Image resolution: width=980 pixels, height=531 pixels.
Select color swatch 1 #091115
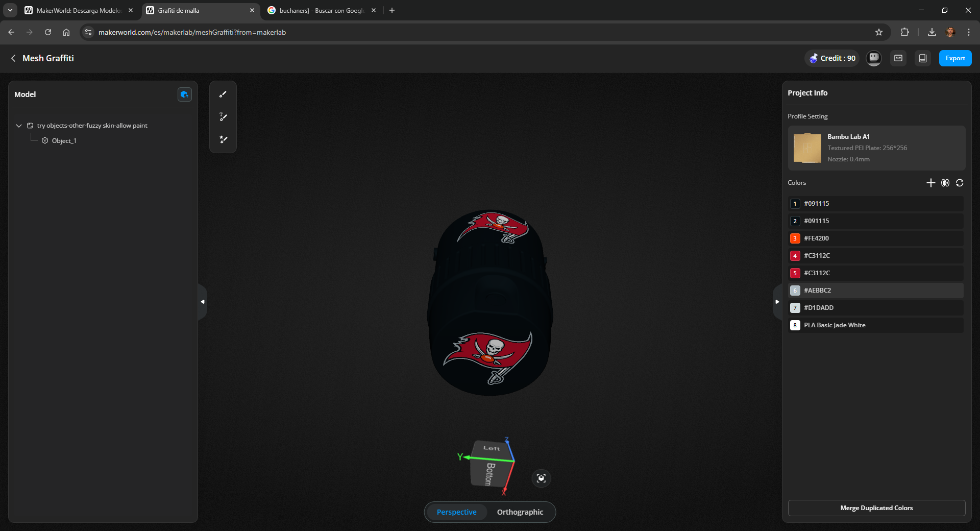(x=876, y=204)
